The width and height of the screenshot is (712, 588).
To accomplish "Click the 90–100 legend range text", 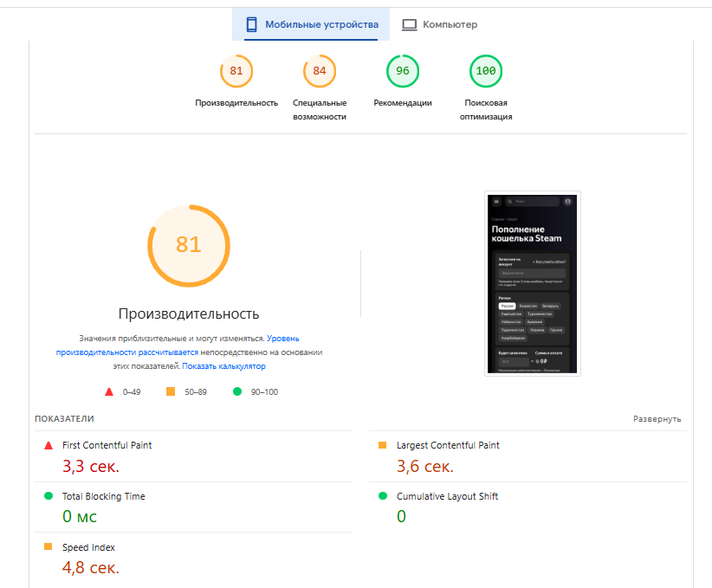I will click(265, 391).
